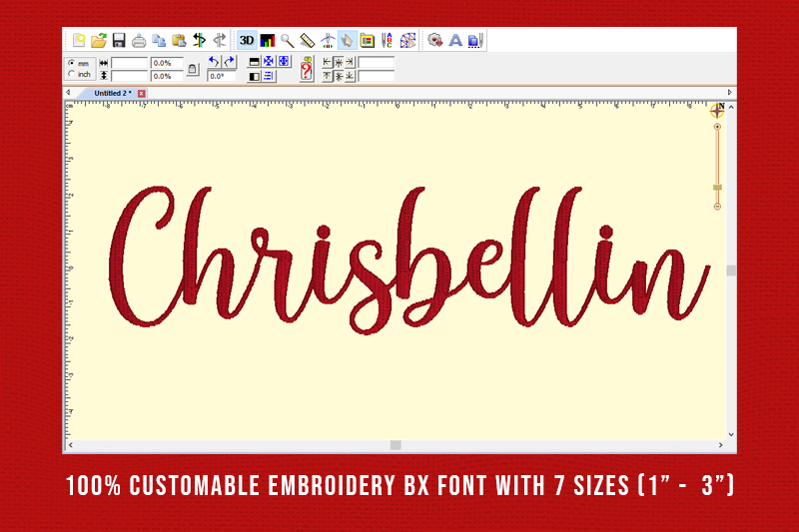
Task: Click the vertical scrollbar thumb
Action: tap(731, 270)
